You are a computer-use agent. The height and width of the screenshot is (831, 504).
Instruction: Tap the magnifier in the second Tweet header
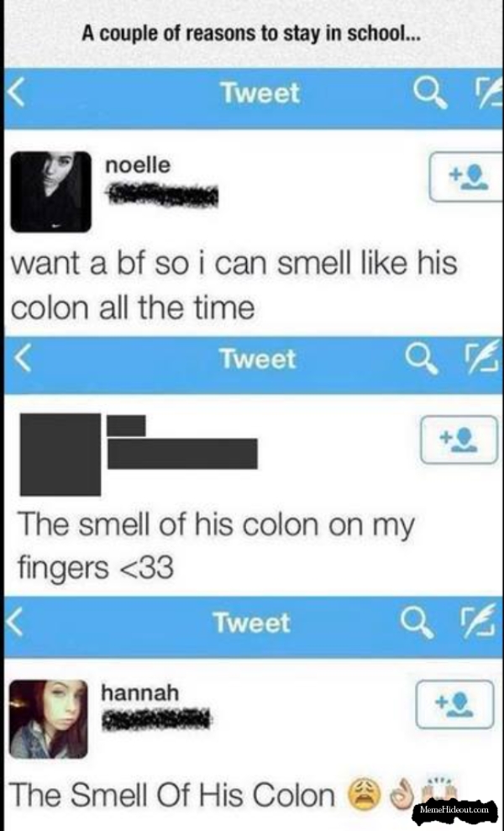pyautogui.click(x=422, y=359)
